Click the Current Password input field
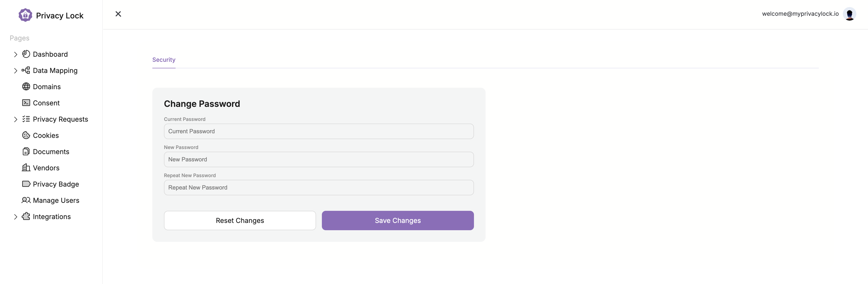The width and height of the screenshot is (868, 284). [319, 131]
